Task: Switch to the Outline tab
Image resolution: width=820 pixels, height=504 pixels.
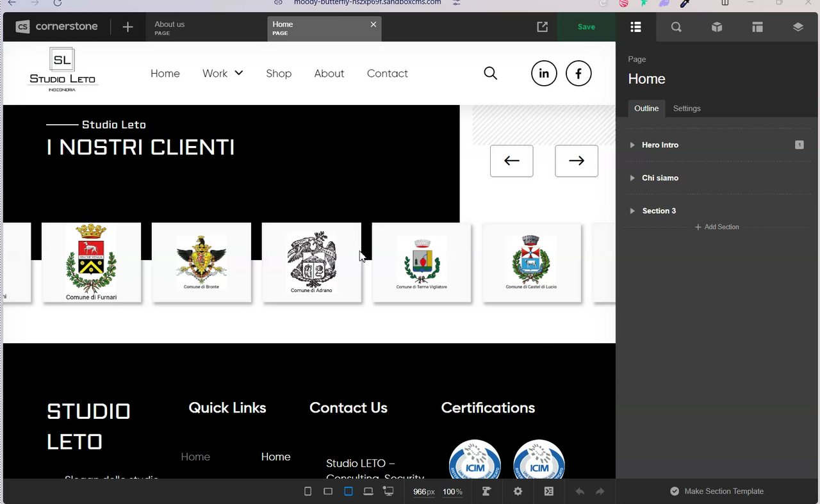Action: [x=646, y=108]
